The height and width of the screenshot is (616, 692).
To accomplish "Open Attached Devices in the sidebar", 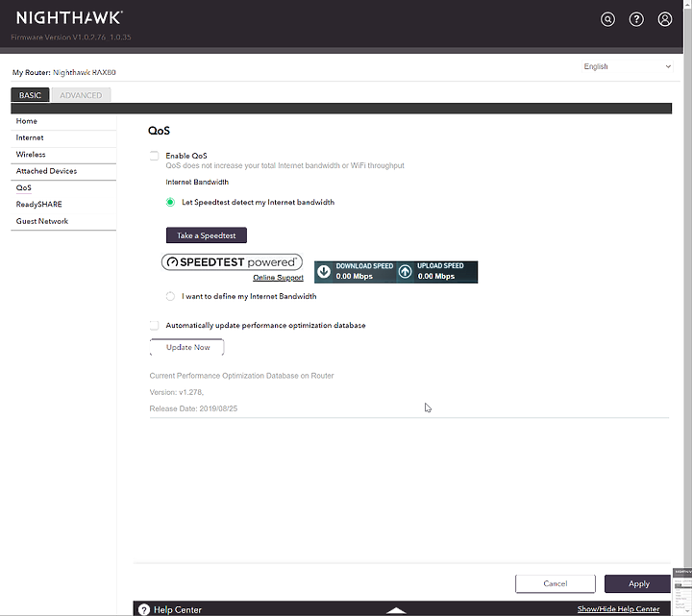I will pos(46,171).
